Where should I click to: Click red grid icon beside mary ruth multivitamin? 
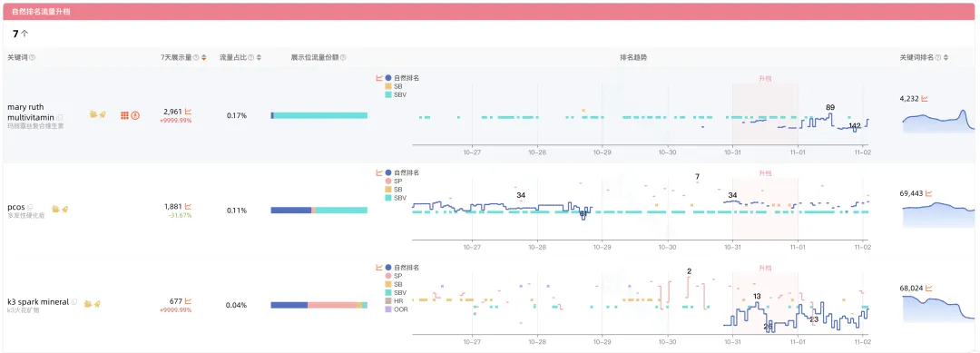124,115
